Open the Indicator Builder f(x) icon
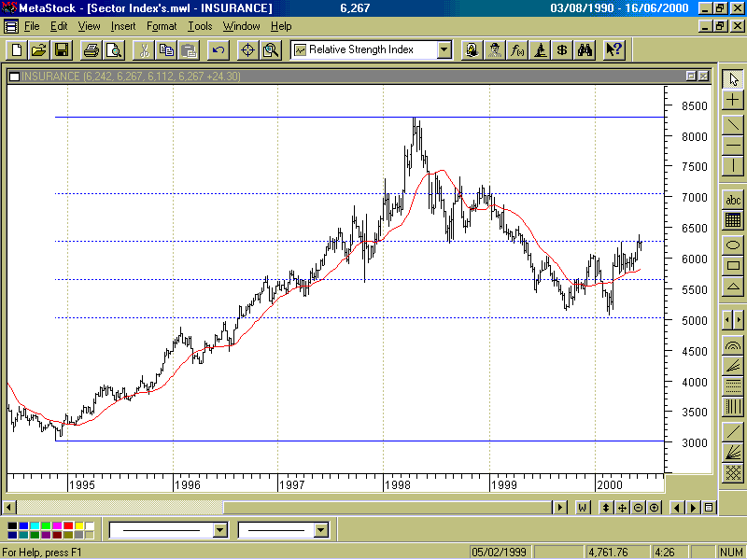 click(x=517, y=50)
